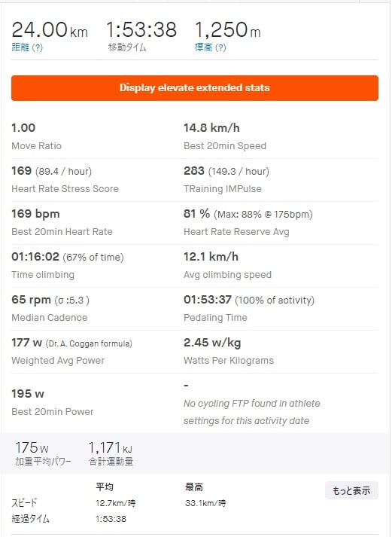Click the TRaining IMPulse stat
Image resolution: width=392 pixels, height=537 pixels.
point(226,179)
